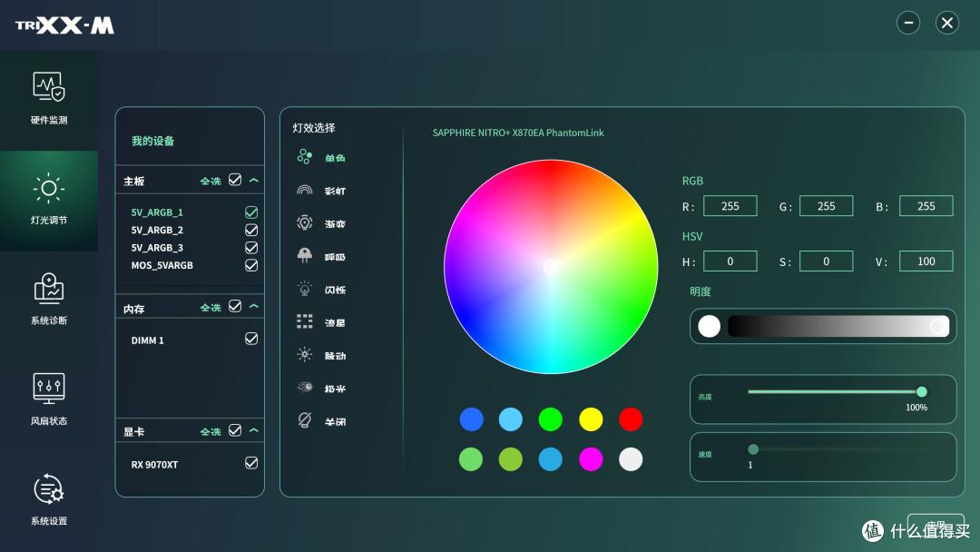The image size is (980, 552).
Task: Open the 灯光调节 lighting control page
Action: (49, 200)
